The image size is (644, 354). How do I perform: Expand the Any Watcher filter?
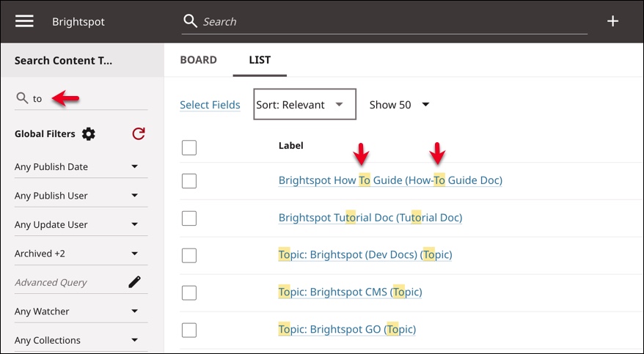coord(81,311)
